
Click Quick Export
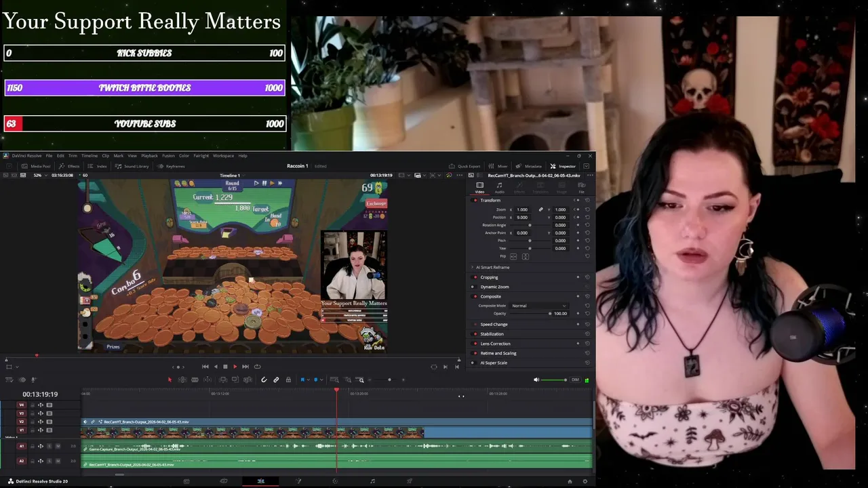[465, 166]
